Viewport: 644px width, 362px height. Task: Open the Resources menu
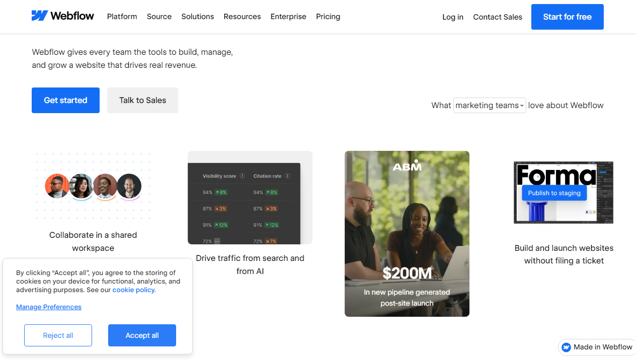[243, 17]
